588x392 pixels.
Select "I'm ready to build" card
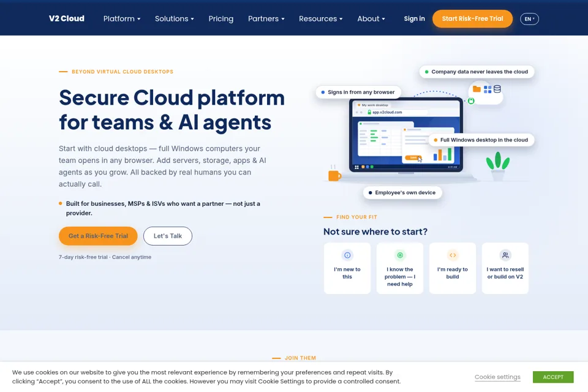click(x=453, y=268)
